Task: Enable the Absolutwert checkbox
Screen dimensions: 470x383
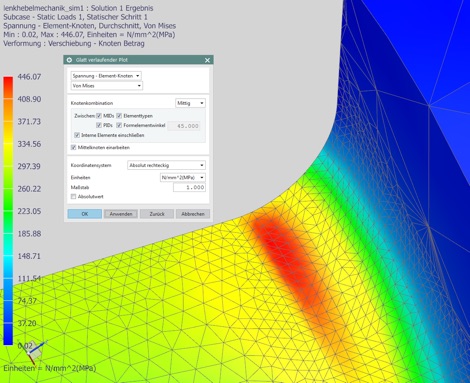Action: [73, 197]
